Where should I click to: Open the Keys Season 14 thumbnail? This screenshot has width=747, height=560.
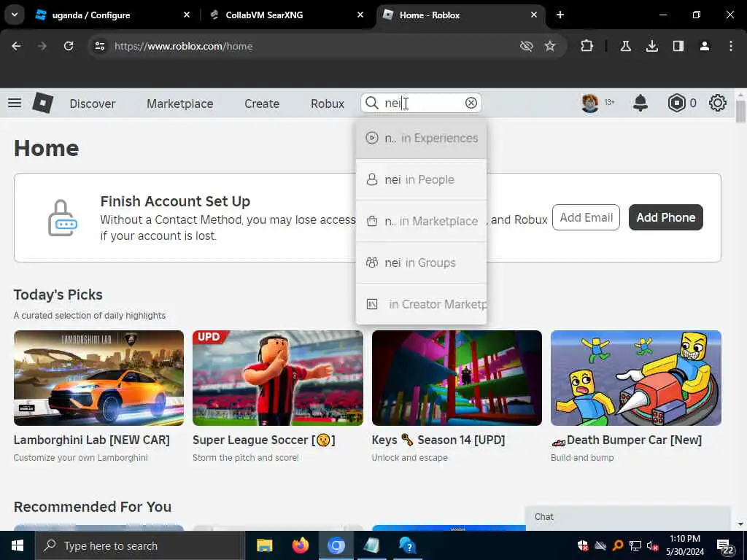[x=457, y=378]
